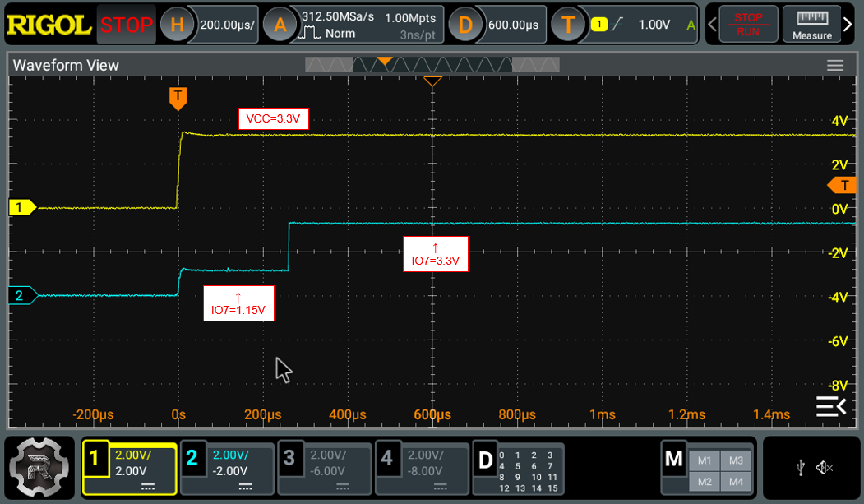Viewport: 864px width, 504px height.
Task: Click the trigger source channel 1 badge
Action: point(599,24)
